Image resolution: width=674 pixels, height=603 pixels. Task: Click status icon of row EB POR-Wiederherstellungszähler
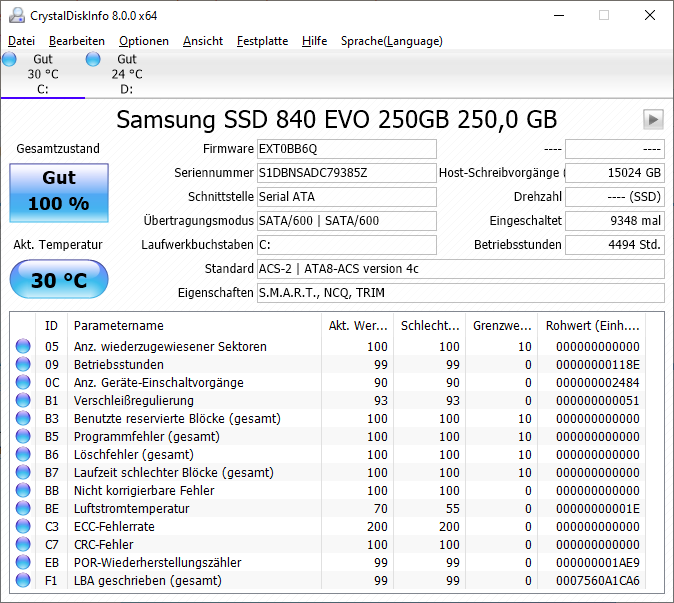[23, 563]
